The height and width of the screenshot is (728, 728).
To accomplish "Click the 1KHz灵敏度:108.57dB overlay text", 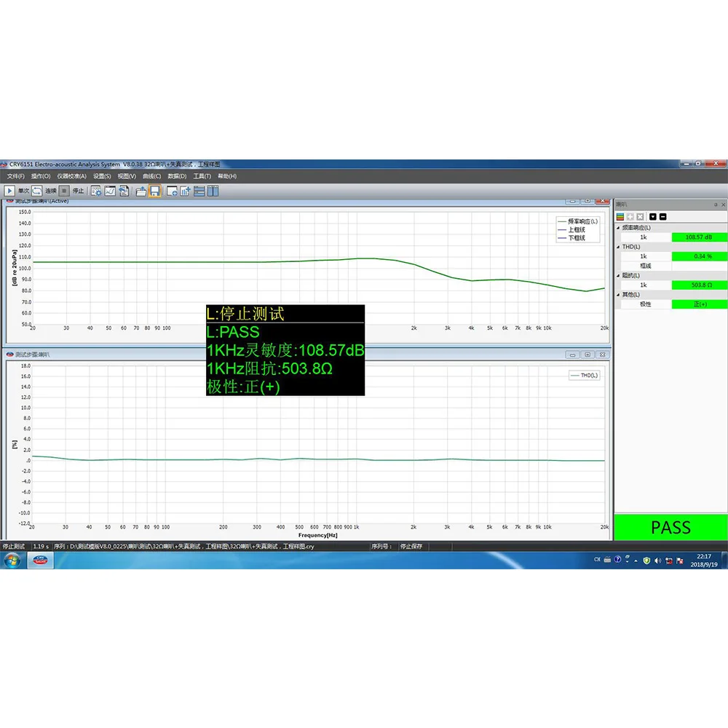I will point(285,350).
